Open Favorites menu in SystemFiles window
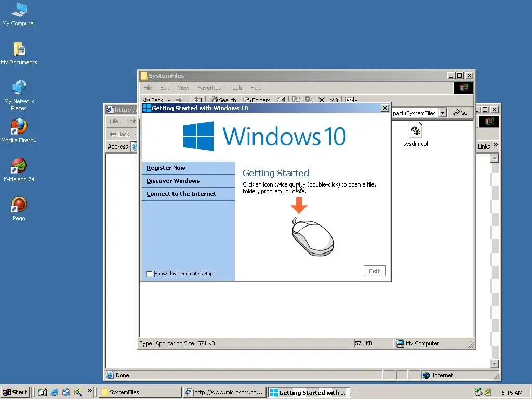The height and width of the screenshot is (399, 532). click(x=209, y=88)
